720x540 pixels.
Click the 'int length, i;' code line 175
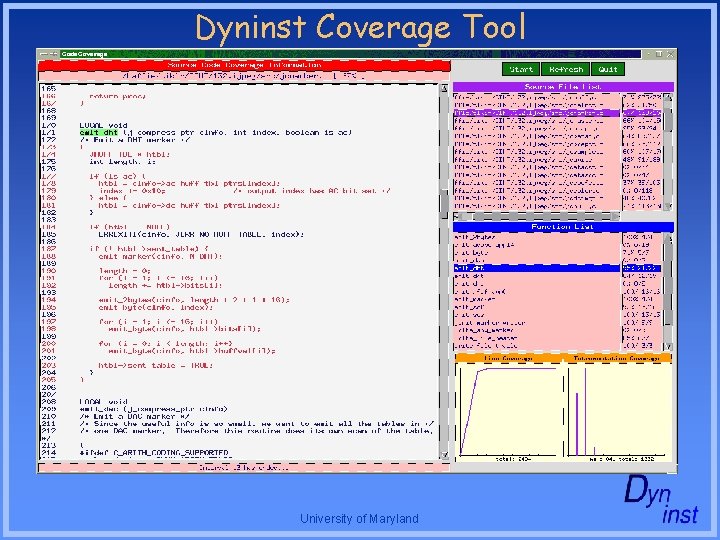pyautogui.click(x=122, y=162)
